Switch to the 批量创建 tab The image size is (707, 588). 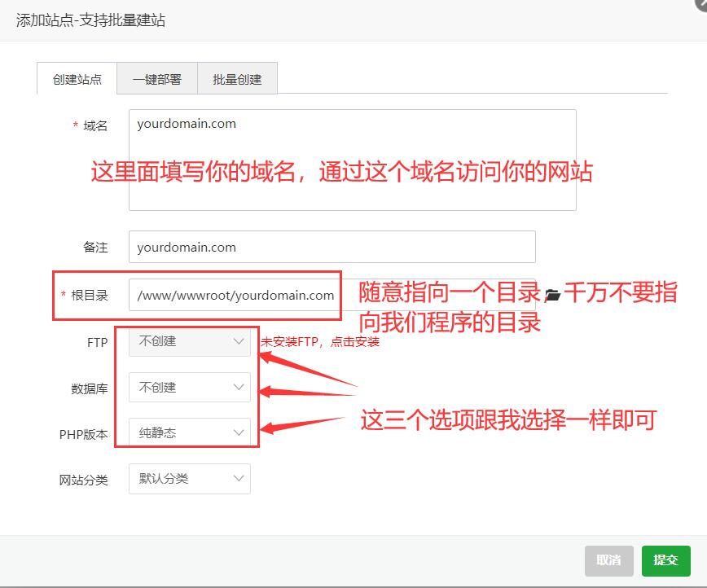click(x=237, y=78)
